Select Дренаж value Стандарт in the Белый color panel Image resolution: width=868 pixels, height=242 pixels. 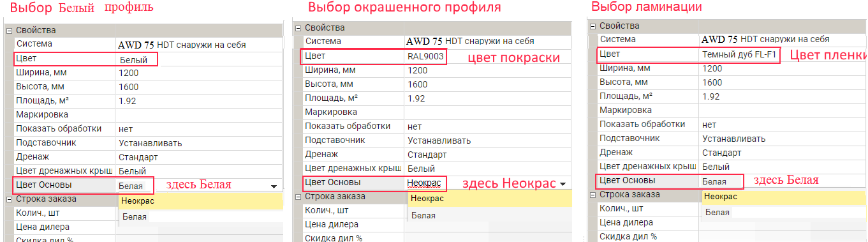point(138,157)
